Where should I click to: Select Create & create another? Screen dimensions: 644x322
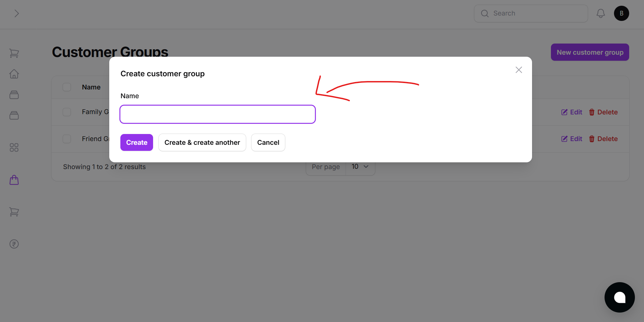coord(202,142)
